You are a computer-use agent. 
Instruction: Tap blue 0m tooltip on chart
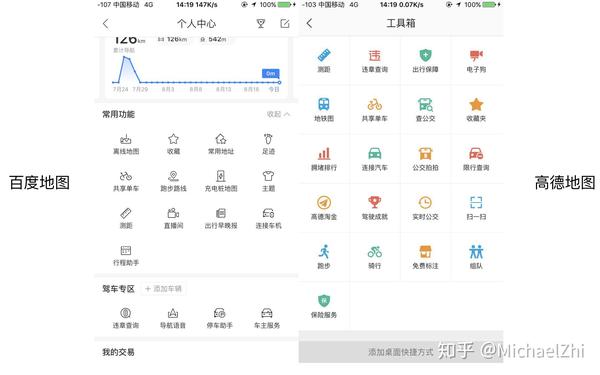click(271, 73)
